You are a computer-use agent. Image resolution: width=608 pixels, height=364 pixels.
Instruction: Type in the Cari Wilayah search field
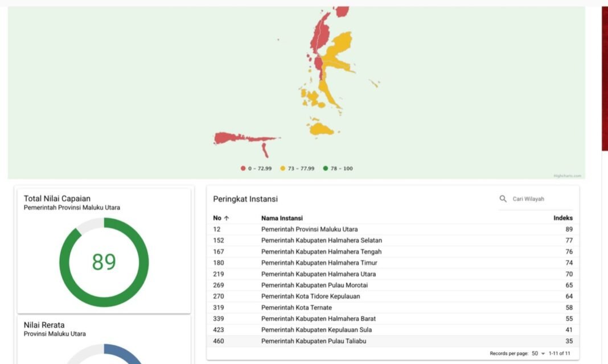(x=538, y=199)
